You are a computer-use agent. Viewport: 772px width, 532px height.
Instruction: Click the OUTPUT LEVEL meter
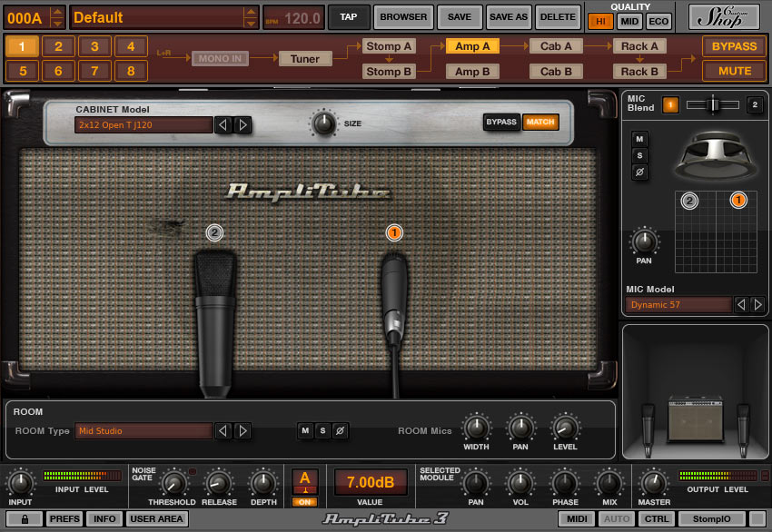pos(718,476)
